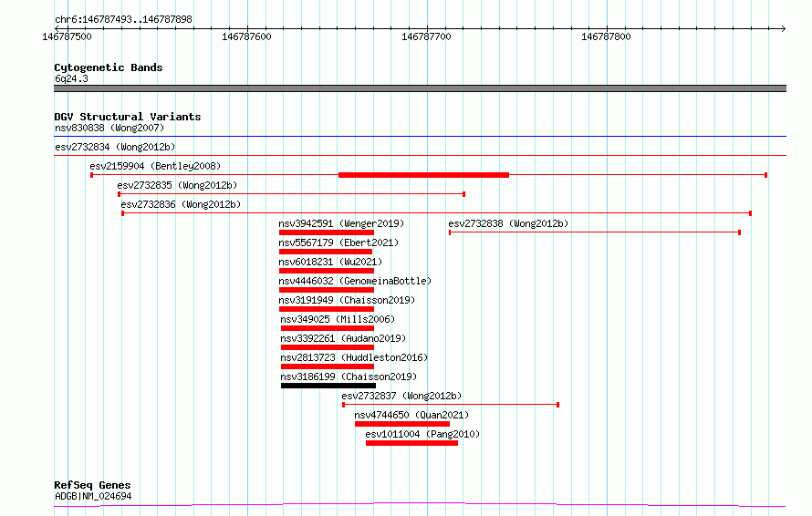Select the esv2732836 (Wong2012b) label

(x=181, y=204)
